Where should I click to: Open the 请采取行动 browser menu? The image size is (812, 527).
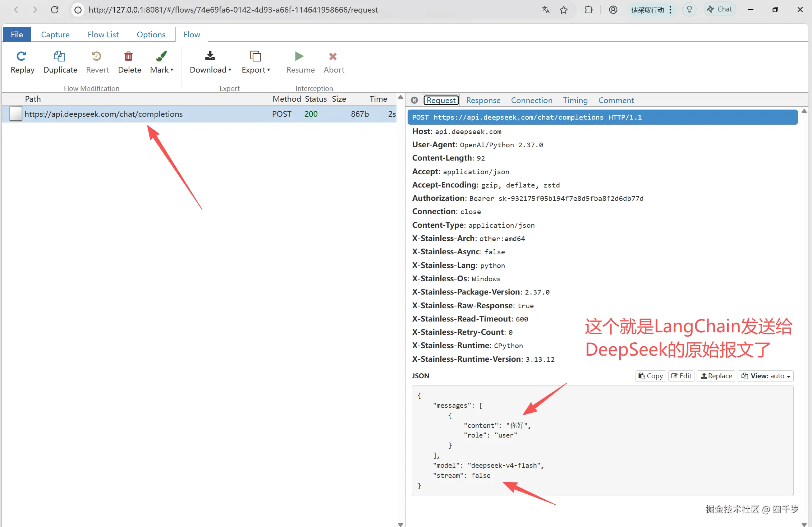651,10
